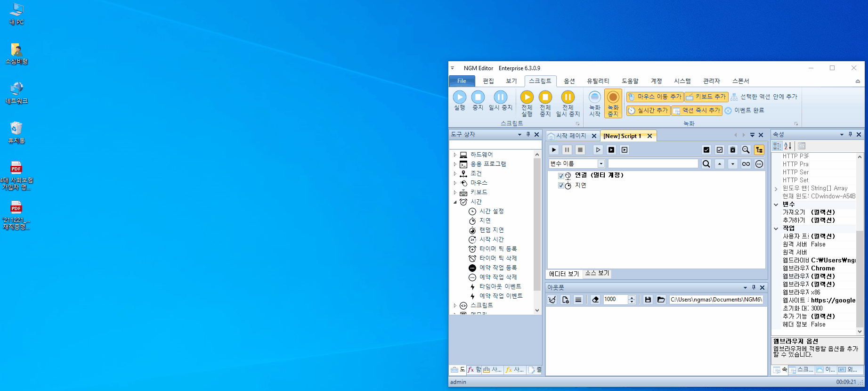
Task: Collapse the 시간 tree node
Action: (x=455, y=202)
